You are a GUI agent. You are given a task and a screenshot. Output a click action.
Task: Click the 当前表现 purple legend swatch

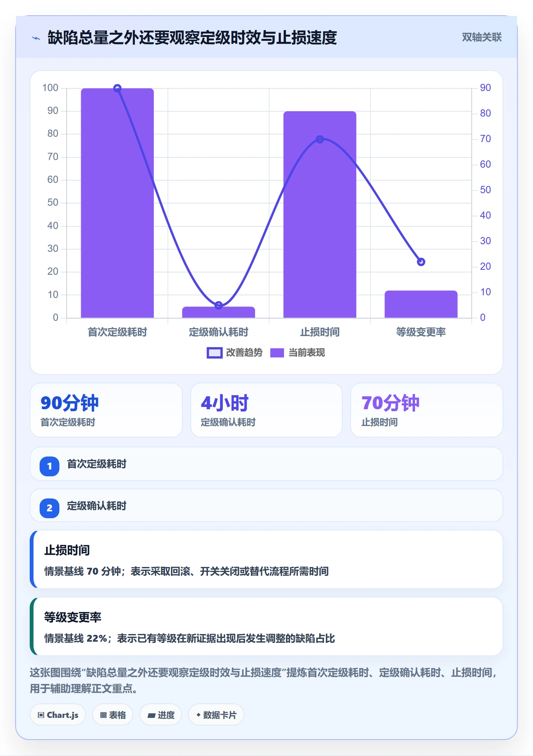pyautogui.click(x=277, y=353)
